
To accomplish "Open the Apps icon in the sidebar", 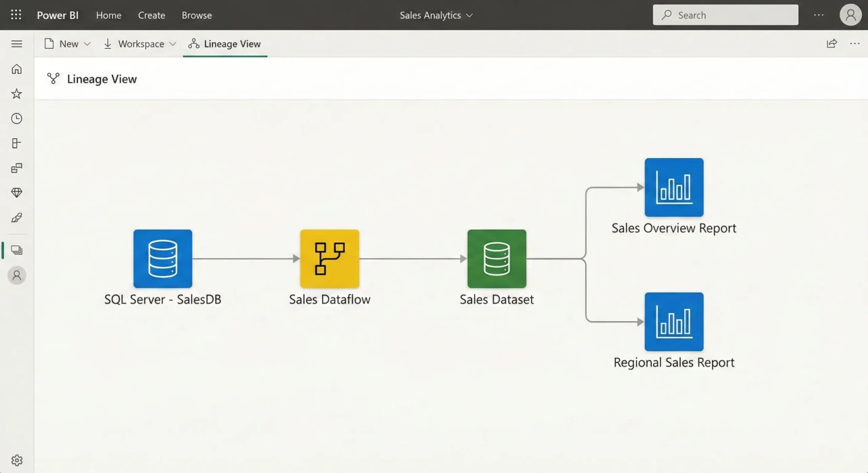I will click(17, 144).
